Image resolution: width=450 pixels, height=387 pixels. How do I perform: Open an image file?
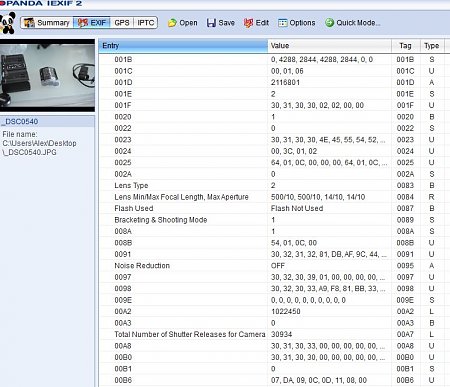tap(183, 23)
